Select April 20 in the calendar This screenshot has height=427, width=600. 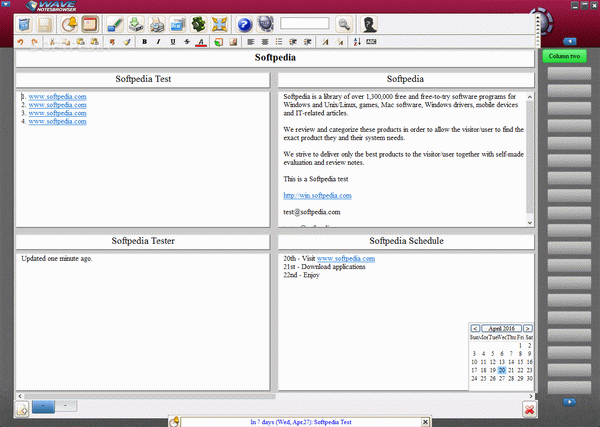[x=502, y=370]
